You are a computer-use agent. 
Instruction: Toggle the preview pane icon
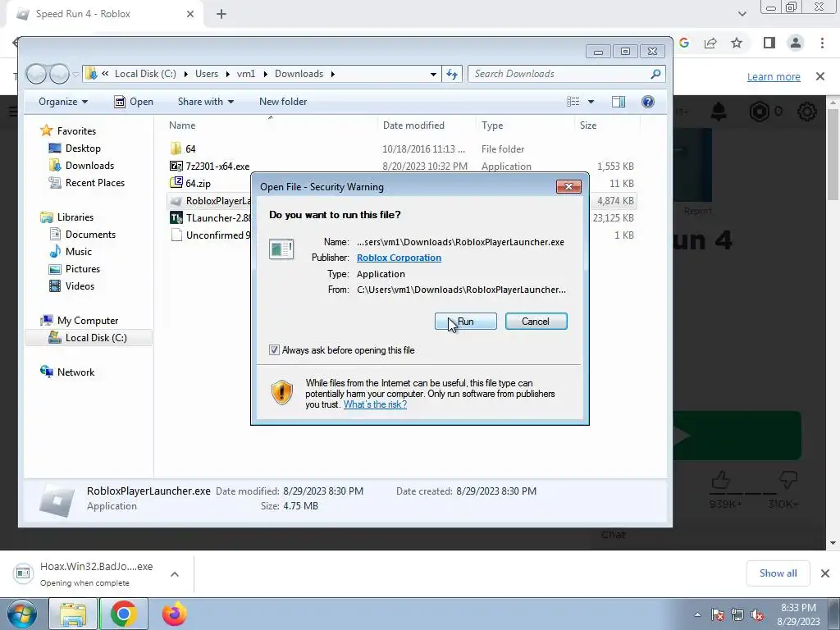619,101
